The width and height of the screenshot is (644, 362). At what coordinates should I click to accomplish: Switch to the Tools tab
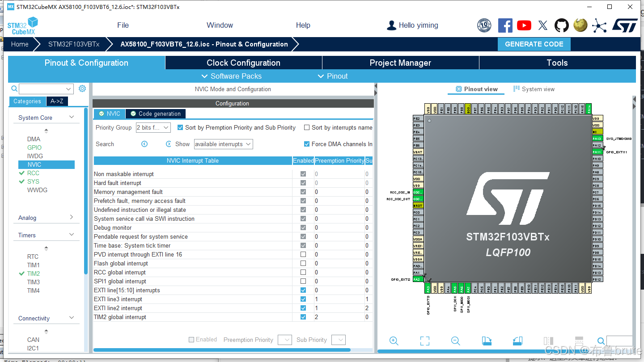click(557, 63)
